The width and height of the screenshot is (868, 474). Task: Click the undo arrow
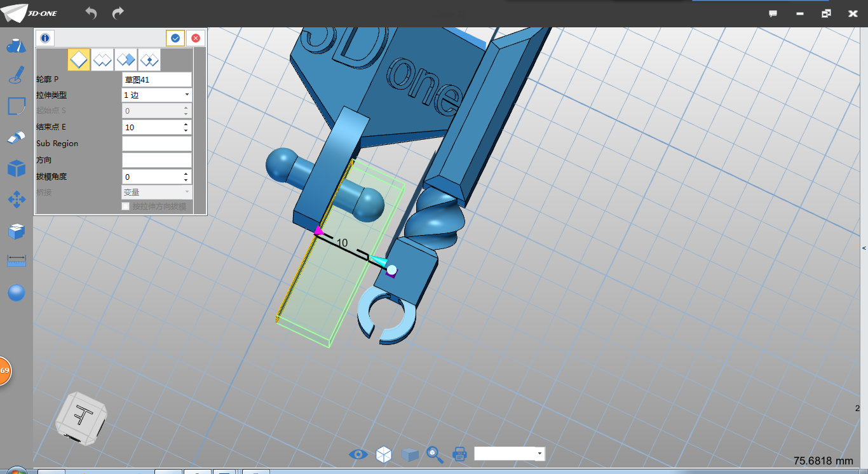point(91,13)
